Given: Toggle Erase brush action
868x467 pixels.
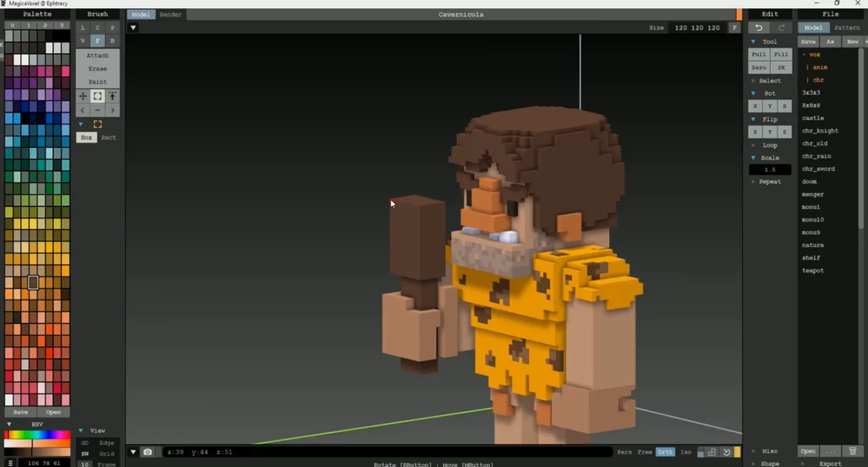Looking at the screenshot, I should (x=98, y=69).
